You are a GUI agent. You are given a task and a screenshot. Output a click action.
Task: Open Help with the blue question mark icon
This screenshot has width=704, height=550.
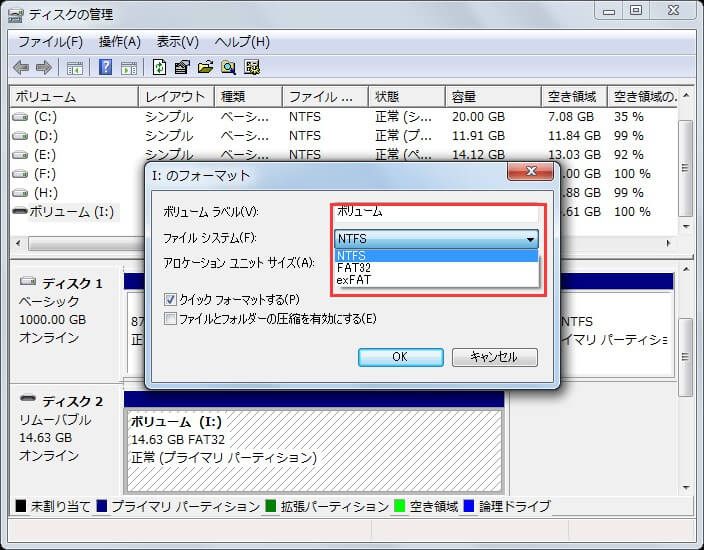point(105,67)
